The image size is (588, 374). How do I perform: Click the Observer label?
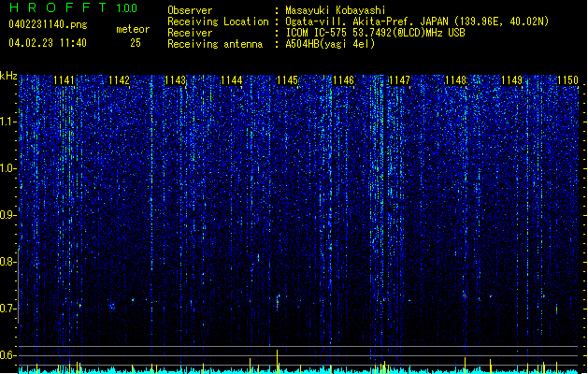190,10
